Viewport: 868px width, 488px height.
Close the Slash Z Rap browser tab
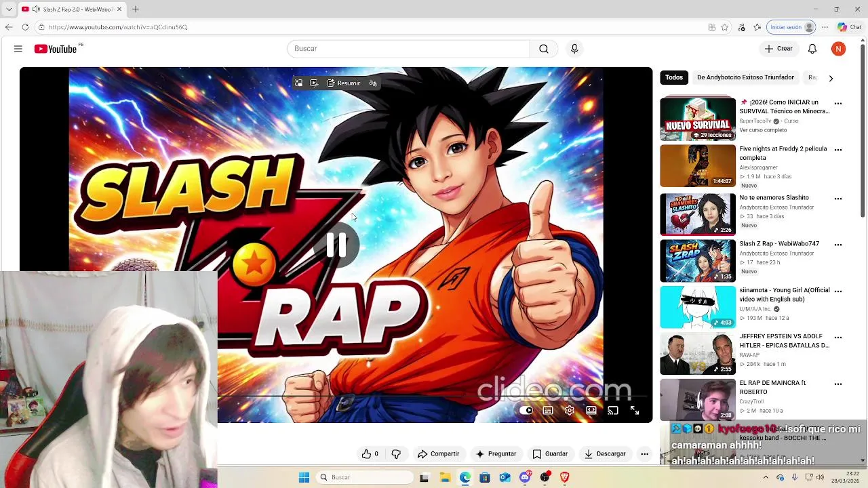tap(119, 9)
